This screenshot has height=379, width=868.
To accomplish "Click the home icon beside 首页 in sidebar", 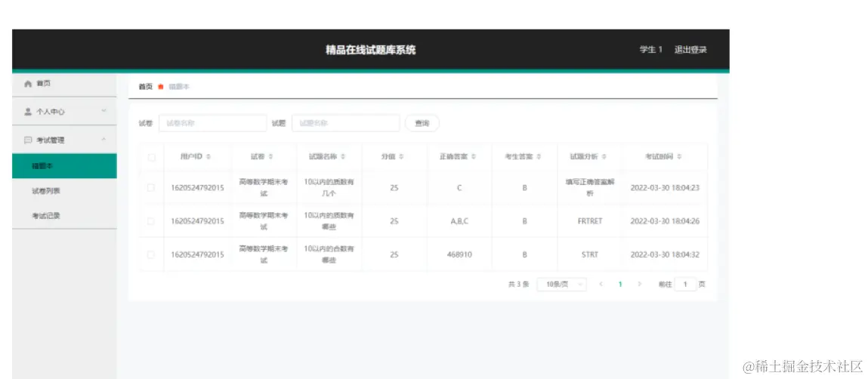I will click(x=28, y=84).
